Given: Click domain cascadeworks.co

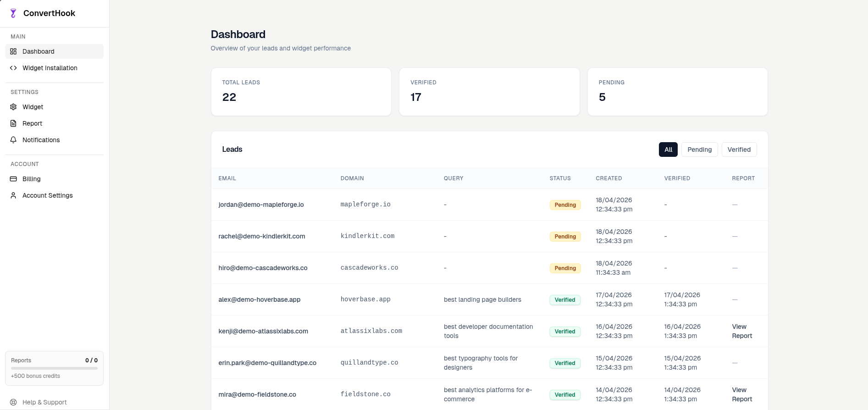Looking at the screenshot, I should (369, 268).
